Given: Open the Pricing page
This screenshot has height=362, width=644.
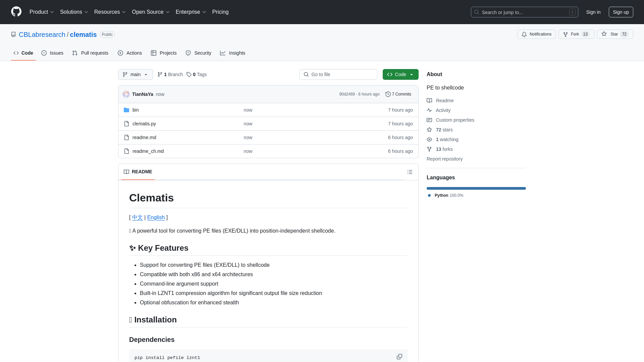Looking at the screenshot, I should coord(220,12).
